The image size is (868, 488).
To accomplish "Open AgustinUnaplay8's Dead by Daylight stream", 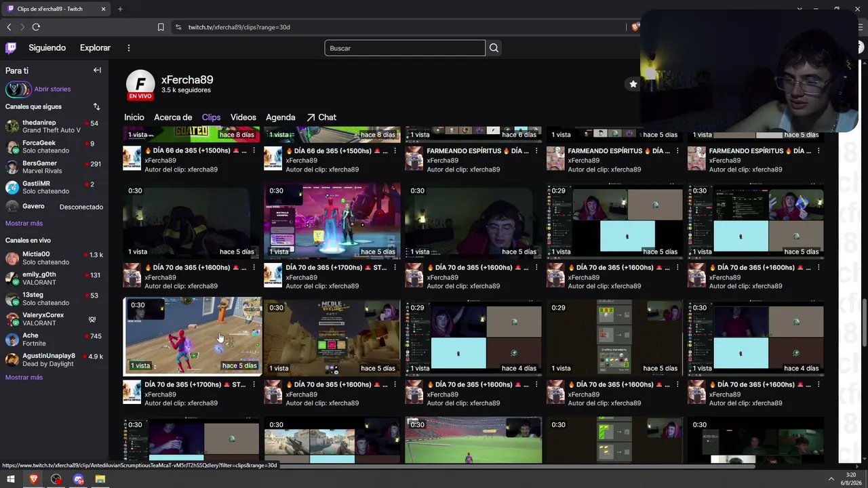I will (55, 360).
